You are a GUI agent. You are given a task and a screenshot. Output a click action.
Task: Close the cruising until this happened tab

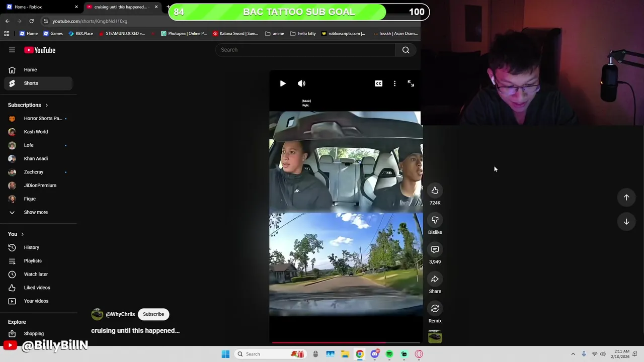pyautogui.click(x=156, y=7)
